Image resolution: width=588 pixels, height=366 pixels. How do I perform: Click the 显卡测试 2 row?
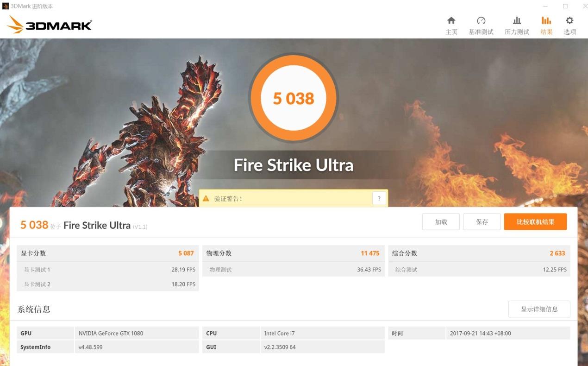pyautogui.click(x=107, y=284)
